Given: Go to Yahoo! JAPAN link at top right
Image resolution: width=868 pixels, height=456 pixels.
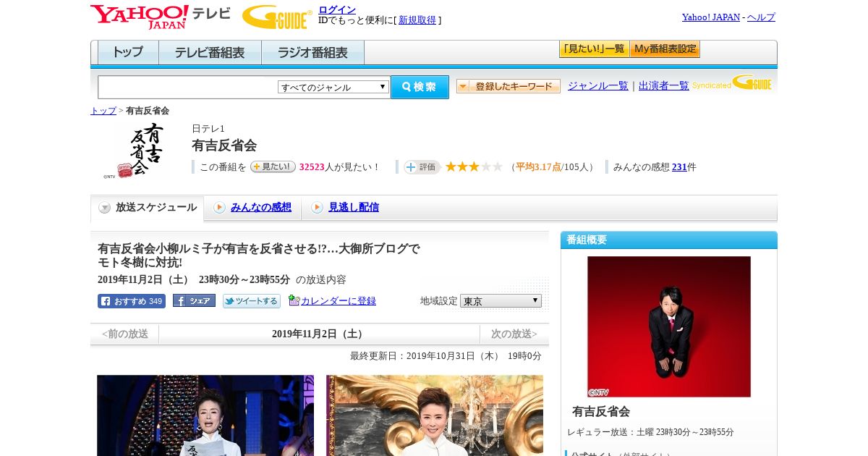Looking at the screenshot, I should point(711,17).
